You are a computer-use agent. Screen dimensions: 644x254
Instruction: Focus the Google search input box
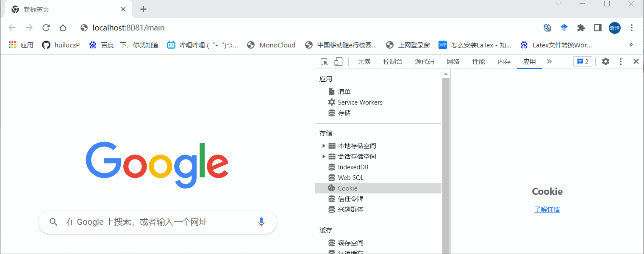tap(158, 222)
